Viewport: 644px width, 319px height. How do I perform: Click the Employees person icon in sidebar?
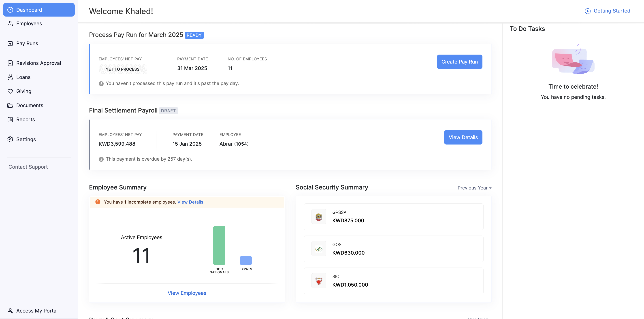pos(10,23)
